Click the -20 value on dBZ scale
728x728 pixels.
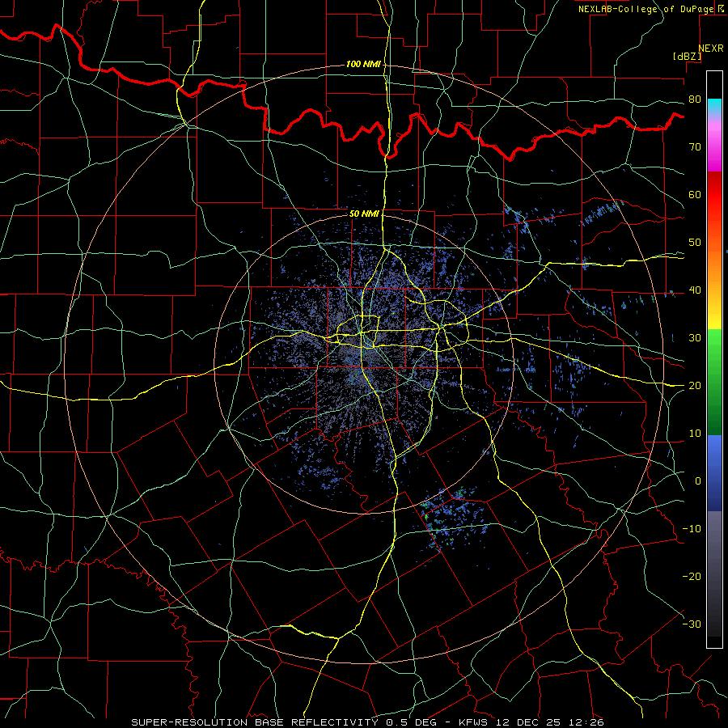tap(692, 577)
